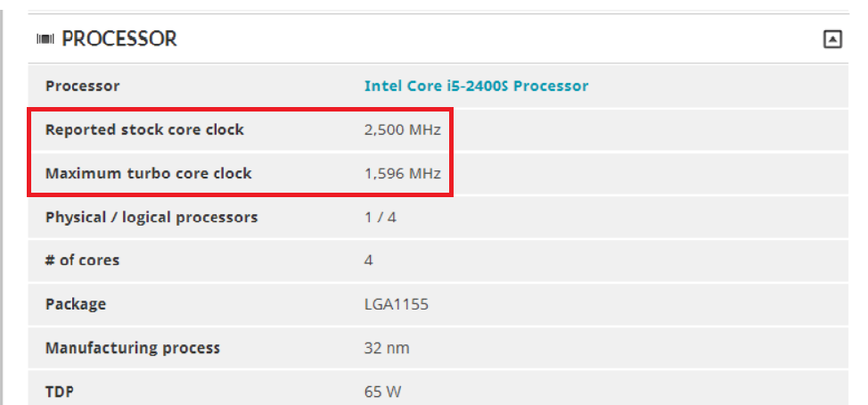The image size is (868, 405).
Task: Select the number of cores value 4
Action: coord(369,260)
